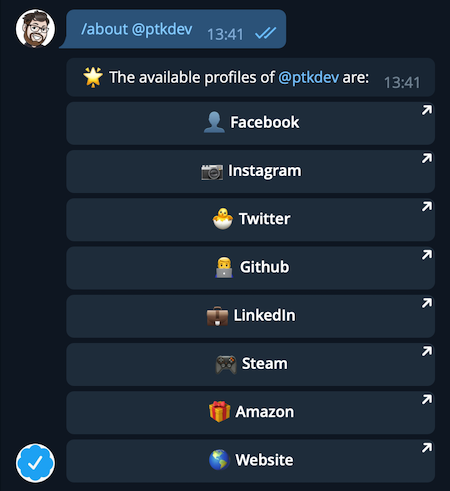Click the globe emoji next to Website
The image size is (450, 491).
[x=219, y=460]
